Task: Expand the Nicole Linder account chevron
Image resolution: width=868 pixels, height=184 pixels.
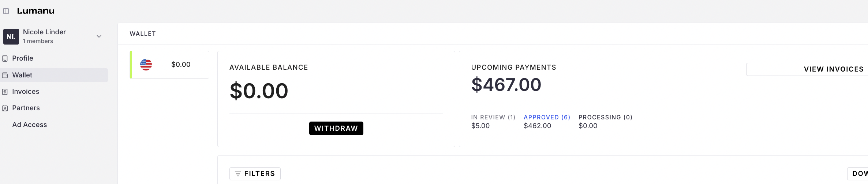Action: (99, 37)
